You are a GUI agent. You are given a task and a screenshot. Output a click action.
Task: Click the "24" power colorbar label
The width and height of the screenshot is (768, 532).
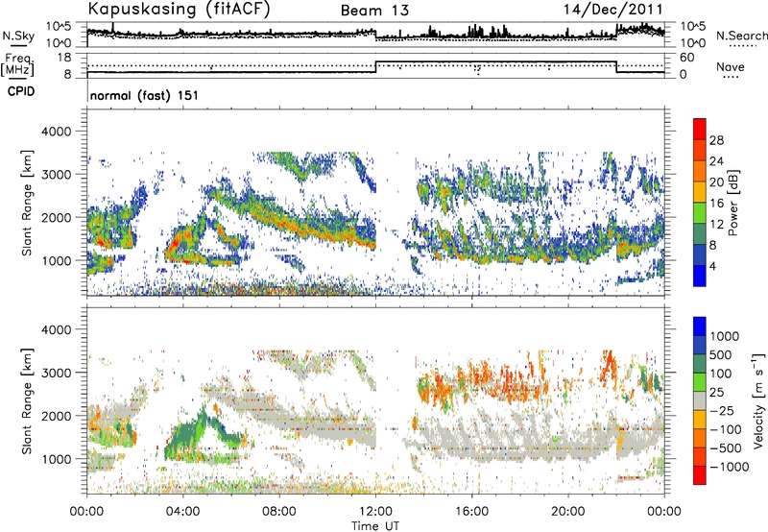click(x=716, y=161)
